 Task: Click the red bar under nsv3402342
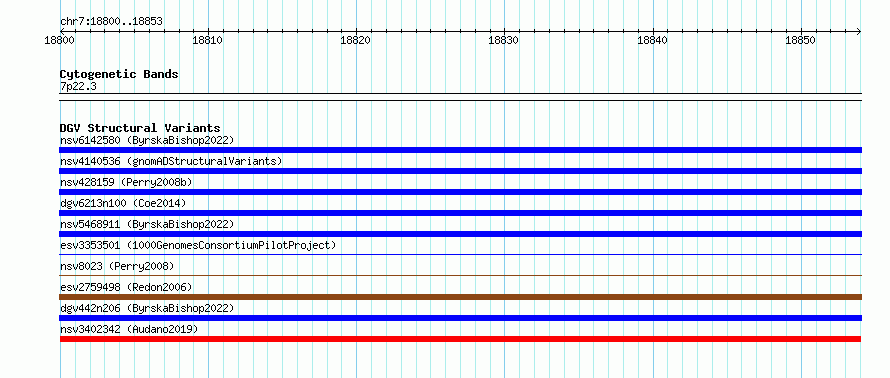pos(460,339)
